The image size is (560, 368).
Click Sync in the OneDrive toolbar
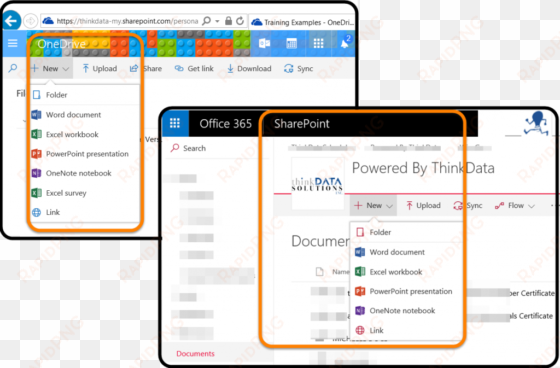click(x=299, y=69)
